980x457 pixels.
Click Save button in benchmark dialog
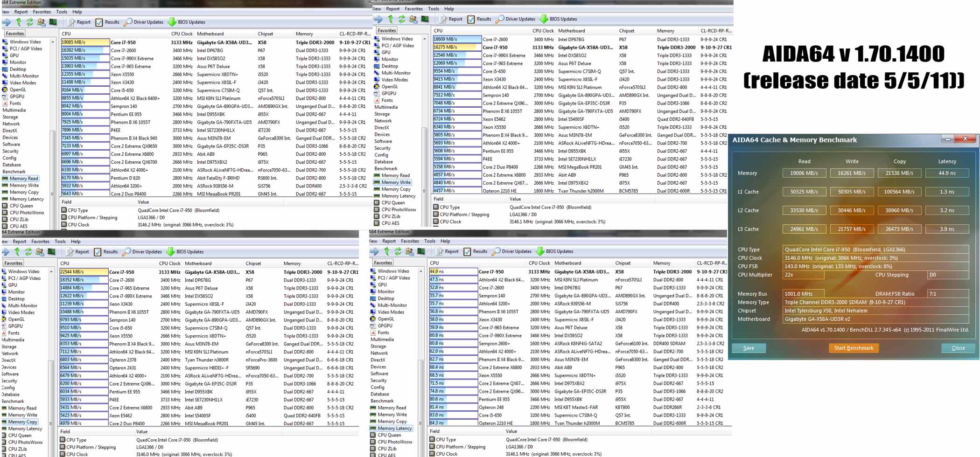click(x=749, y=348)
